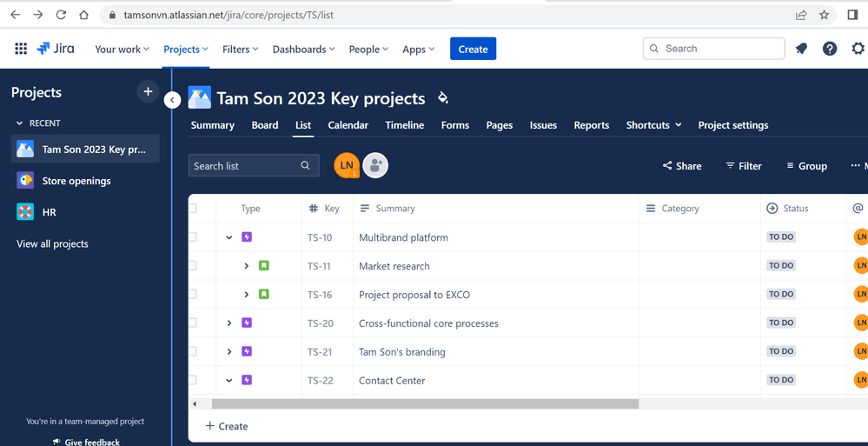Collapse the TS-10 Multibrand platform row

tap(229, 237)
